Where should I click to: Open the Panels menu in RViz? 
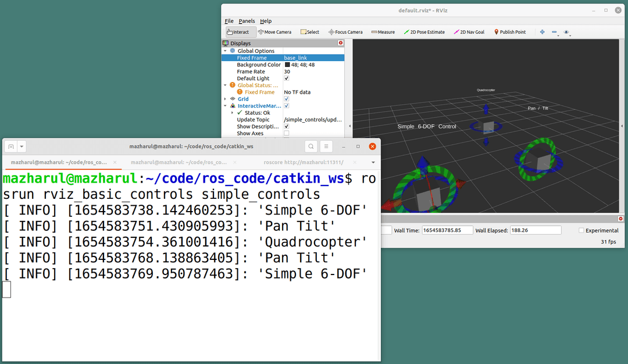(x=247, y=21)
